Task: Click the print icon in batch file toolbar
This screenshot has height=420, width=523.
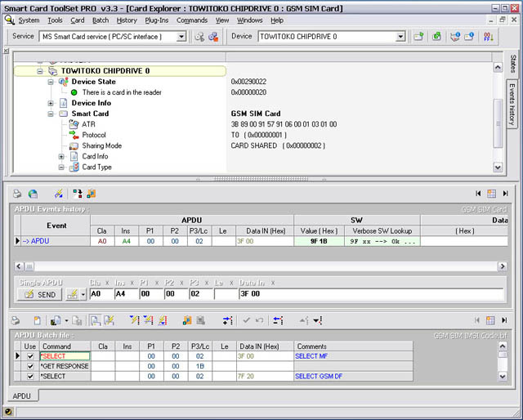Action: click(16, 320)
